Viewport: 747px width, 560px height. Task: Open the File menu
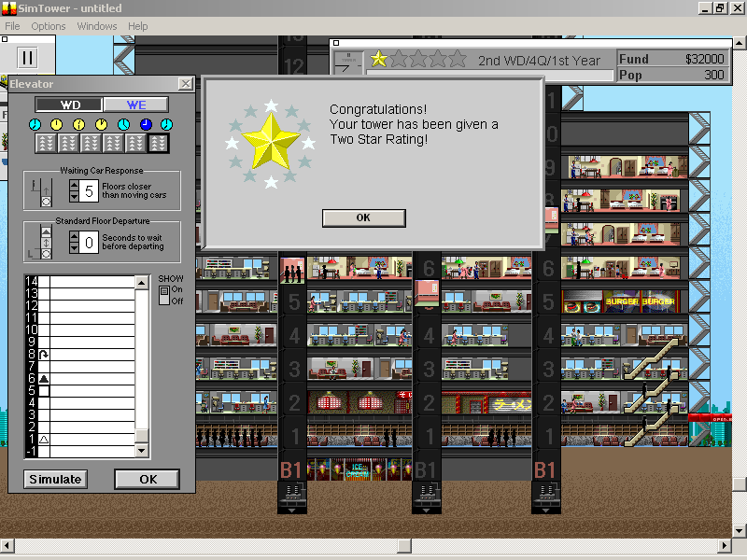pyautogui.click(x=12, y=26)
